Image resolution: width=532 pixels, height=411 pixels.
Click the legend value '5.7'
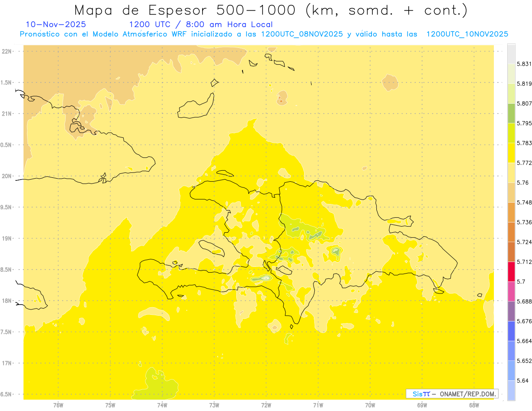point(521,282)
